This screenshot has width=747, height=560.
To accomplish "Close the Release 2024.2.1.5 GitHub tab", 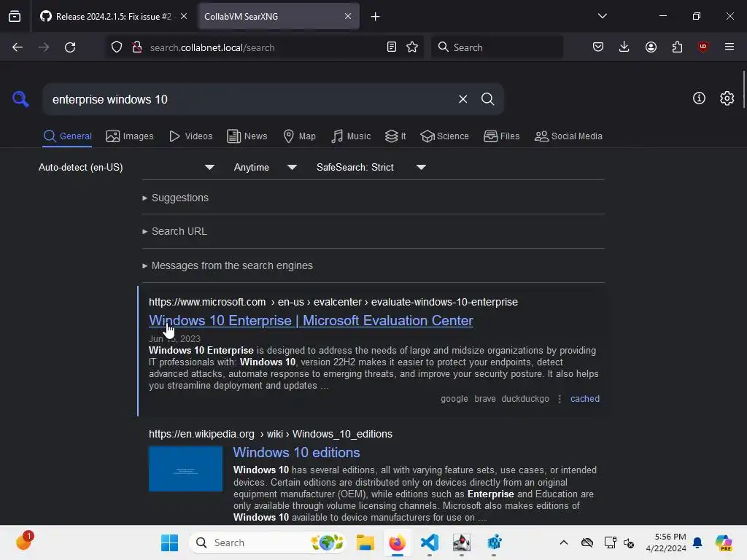I will pos(184,16).
